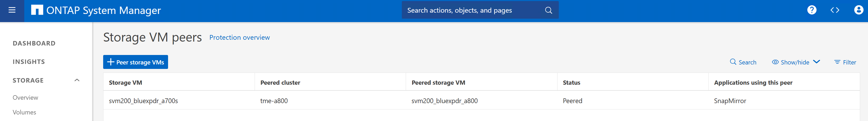Select Overview under Storage
This screenshot has width=868, height=121.
tap(25, 98)
